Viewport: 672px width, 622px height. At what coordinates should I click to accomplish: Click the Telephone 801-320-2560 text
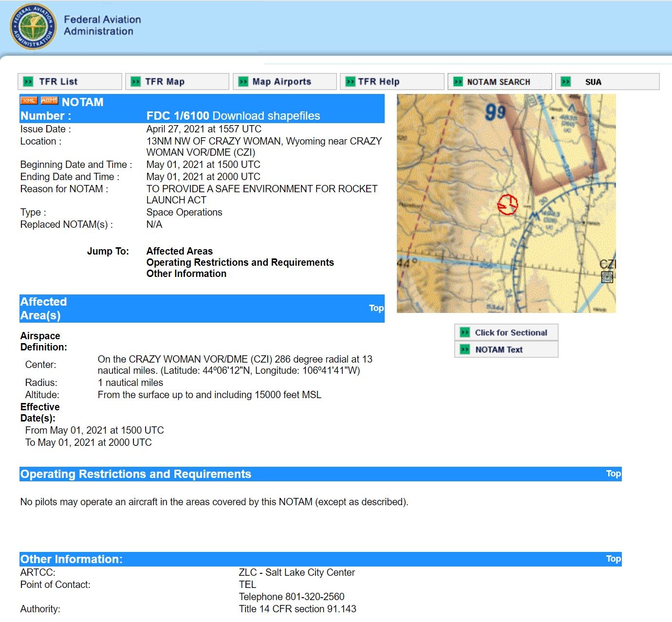[292, 597]
